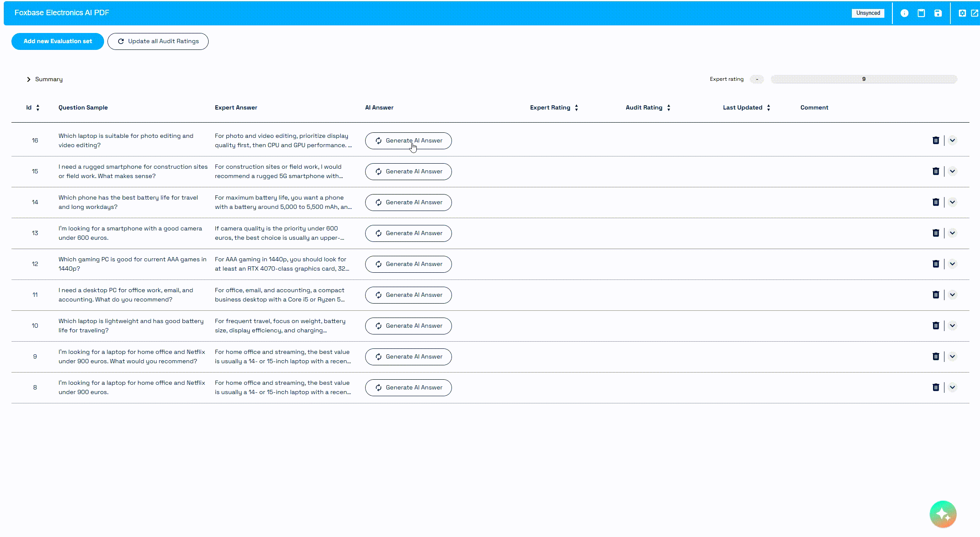Expand row 12 details with its chevron
Viewport: 980px width, 537px height.
click(x=952, y=264)
